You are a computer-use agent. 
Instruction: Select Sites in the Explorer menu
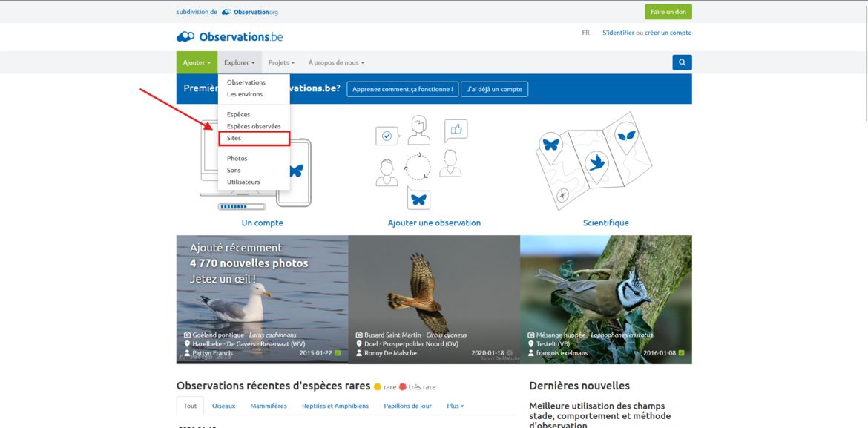[234, 138]
